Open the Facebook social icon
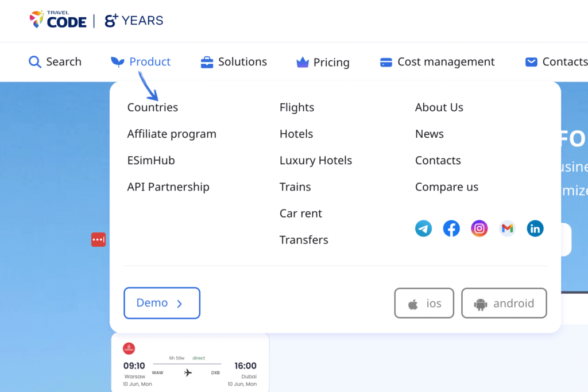Screen dimensions: 588x392 (x=451, y=228)
